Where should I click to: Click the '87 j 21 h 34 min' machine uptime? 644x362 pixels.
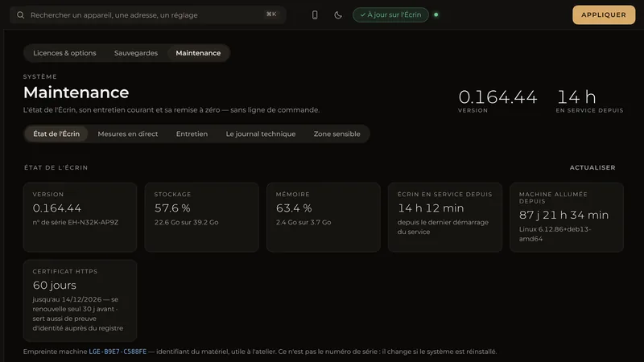tap(563, 215)
